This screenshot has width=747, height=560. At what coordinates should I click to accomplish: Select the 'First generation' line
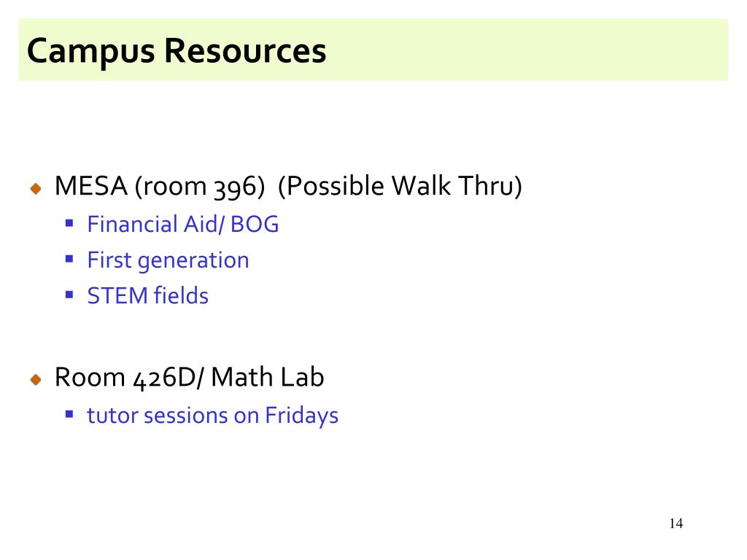169,261
